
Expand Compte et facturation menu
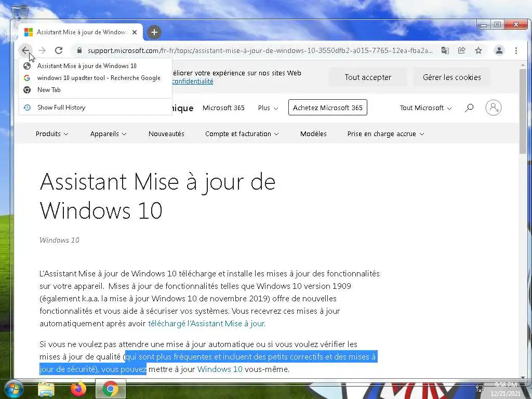point(242,134)
